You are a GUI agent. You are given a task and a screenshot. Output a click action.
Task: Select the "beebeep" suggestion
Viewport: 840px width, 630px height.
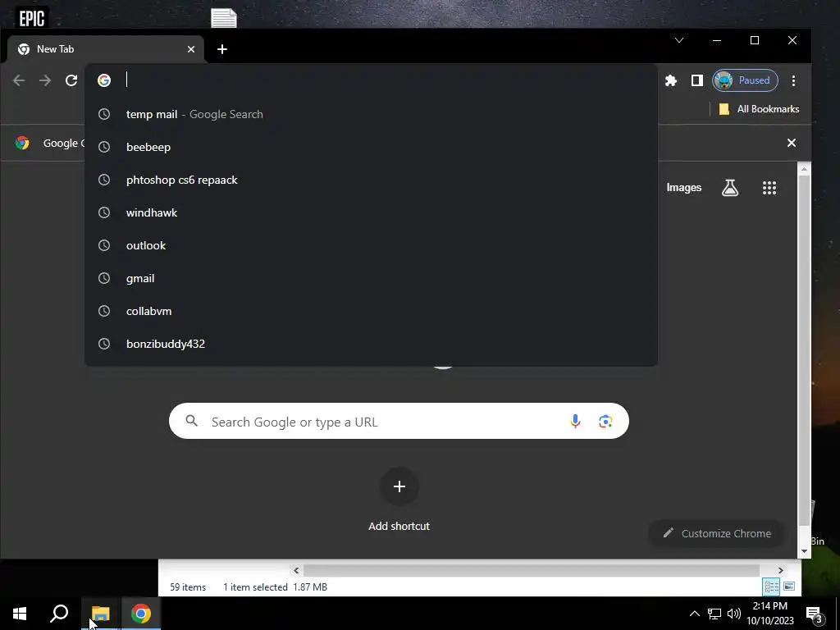click(x=371, y=147)
